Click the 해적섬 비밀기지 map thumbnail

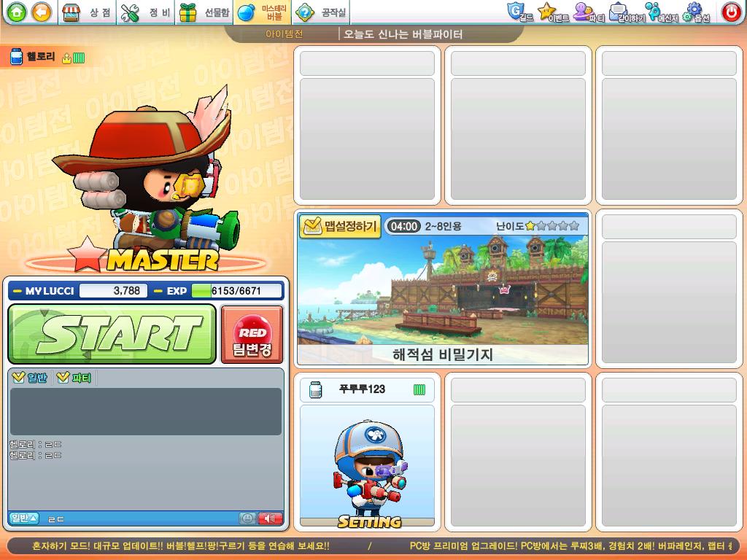point(443,289)
